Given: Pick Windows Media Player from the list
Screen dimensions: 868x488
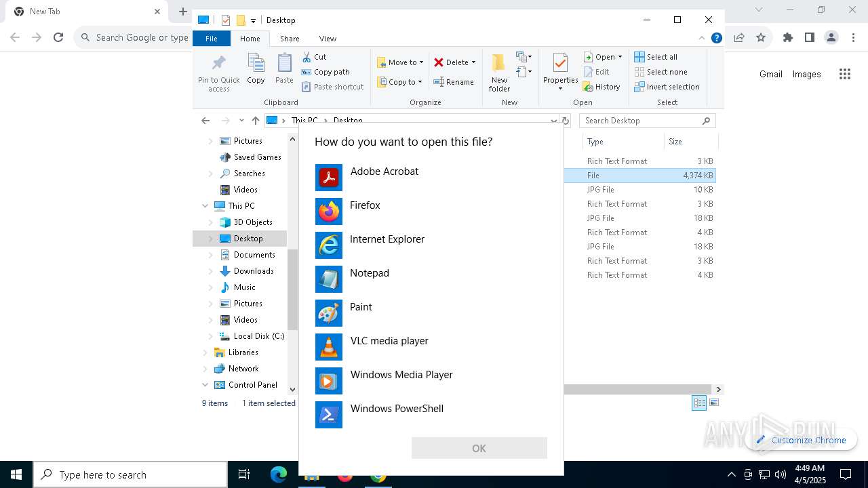Looking at the screenshot, I should [x=431, y=381].
